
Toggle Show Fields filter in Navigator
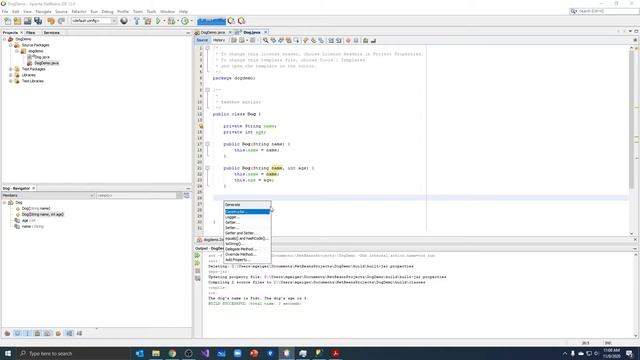(18, 333)
